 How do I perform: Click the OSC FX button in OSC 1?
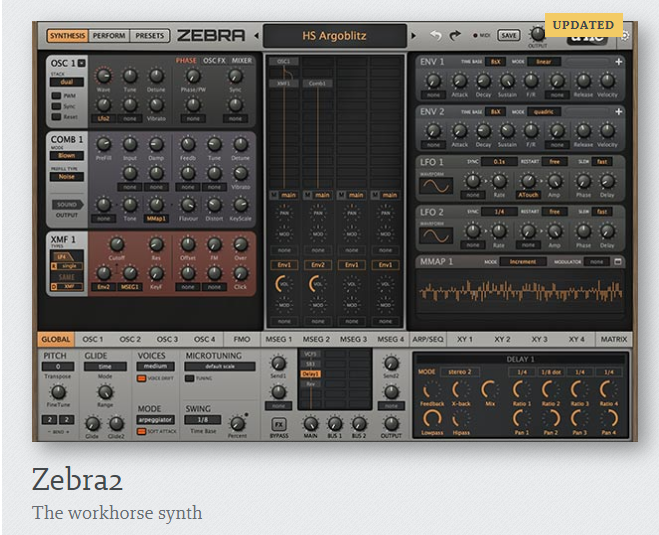[x=214, y=61]
